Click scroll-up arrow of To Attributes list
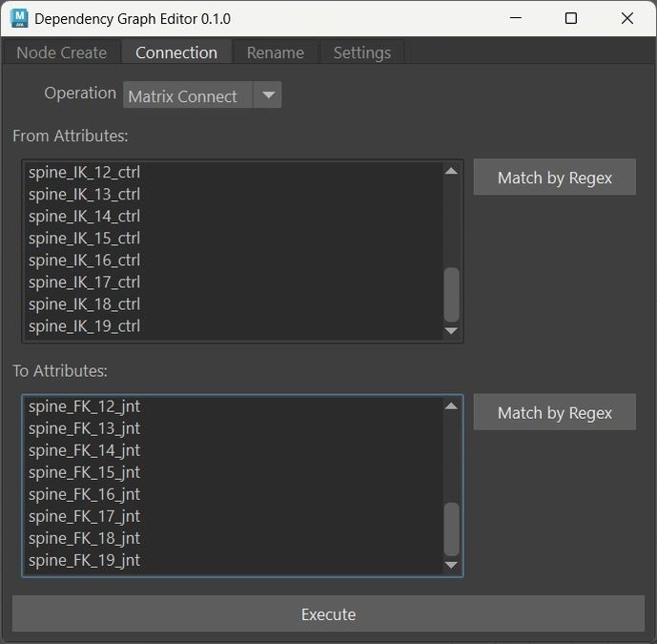The height and width of the screenshot is (644, 657). tap(451, 405)
